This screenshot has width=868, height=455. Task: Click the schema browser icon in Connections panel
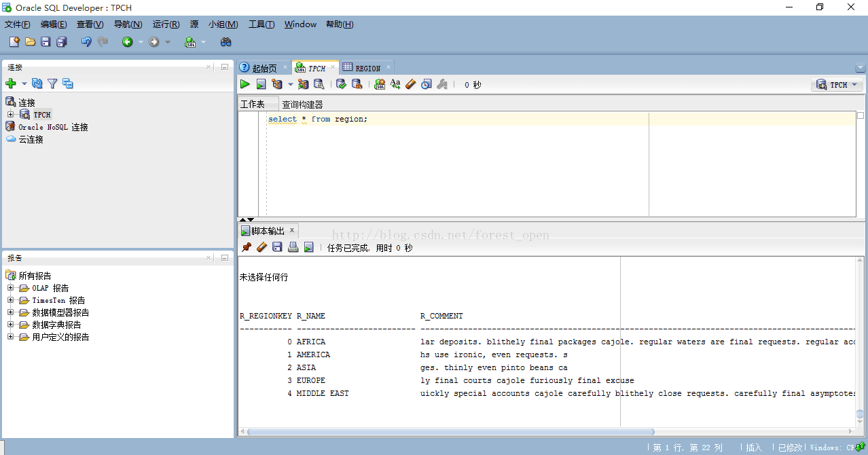click(x=68, y=84)
